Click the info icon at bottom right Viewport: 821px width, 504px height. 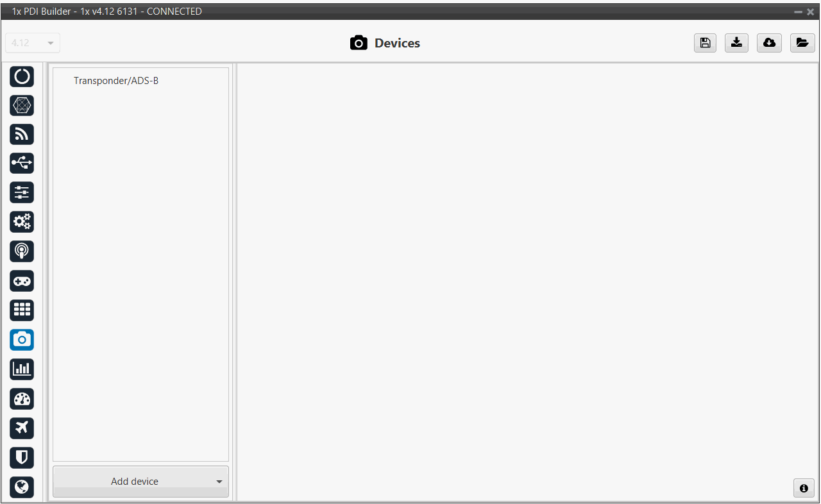pos(804,488)
